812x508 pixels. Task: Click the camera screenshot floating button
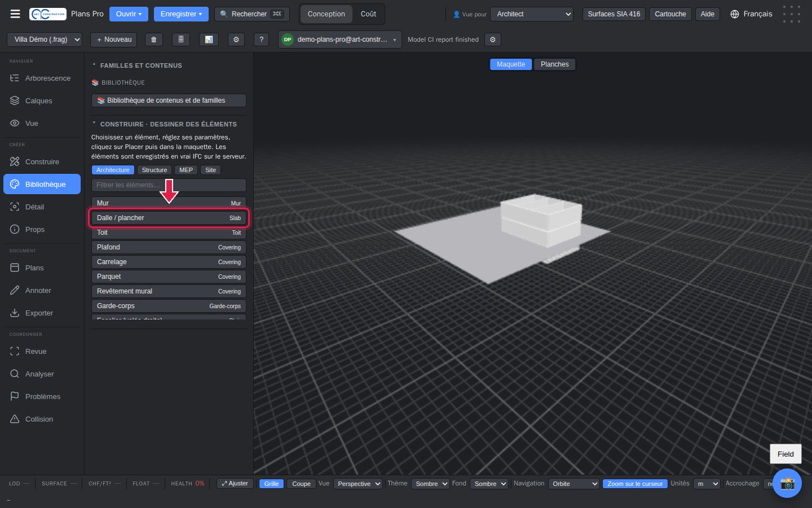point(787,483)
